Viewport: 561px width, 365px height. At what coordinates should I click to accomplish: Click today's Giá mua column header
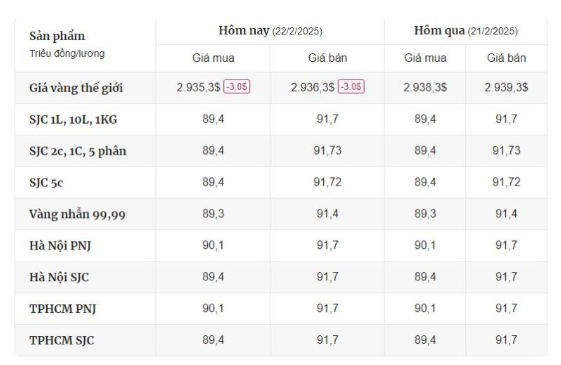pos(213,58)
